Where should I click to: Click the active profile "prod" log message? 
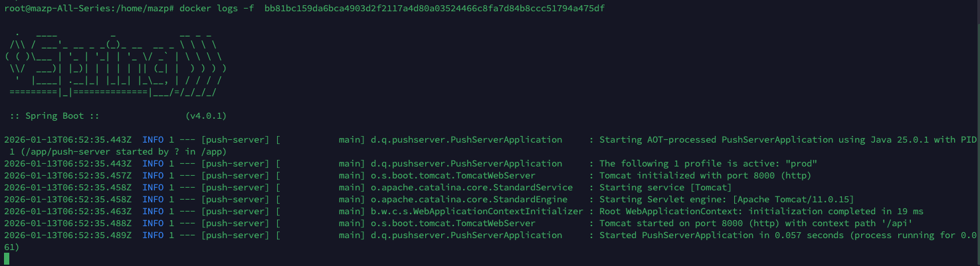click(x=708, y=164)
